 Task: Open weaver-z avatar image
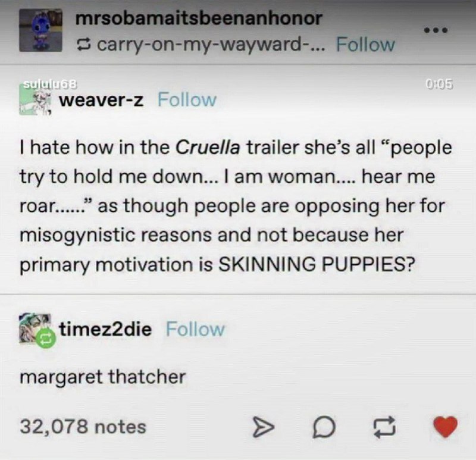coord(34,101)
